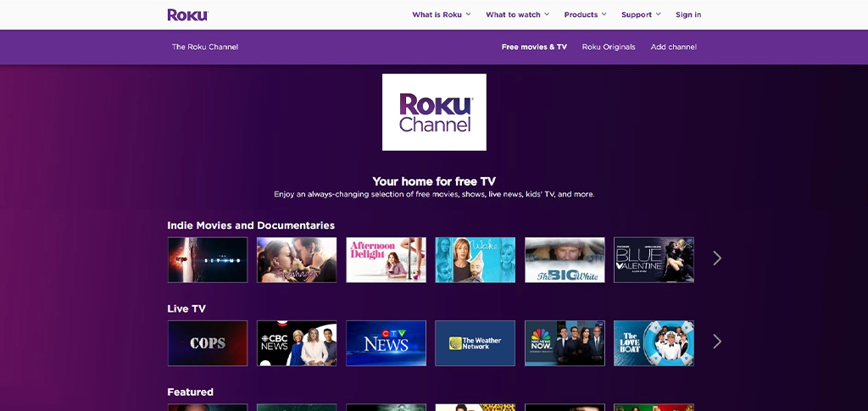Expand the What to watch menu
The width and height of the screenshot is (868, 411).
click(518, 15)
